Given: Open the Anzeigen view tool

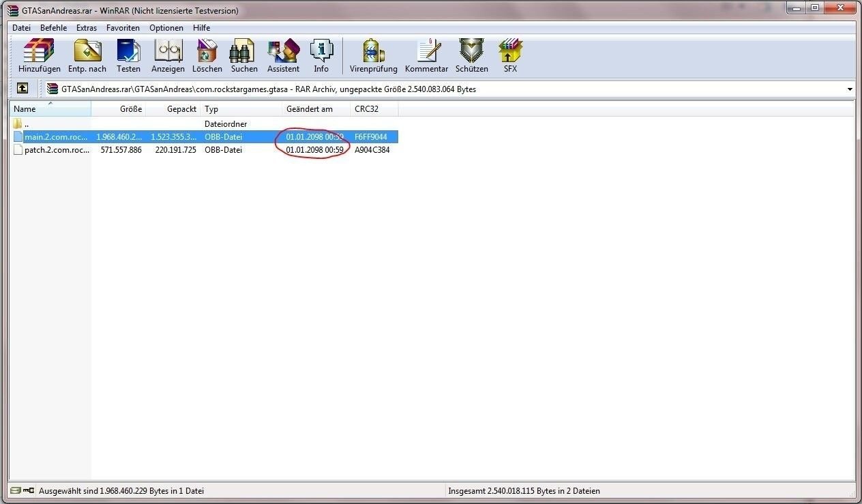Looking at the screenshot, I should click(x=168, y=56).
